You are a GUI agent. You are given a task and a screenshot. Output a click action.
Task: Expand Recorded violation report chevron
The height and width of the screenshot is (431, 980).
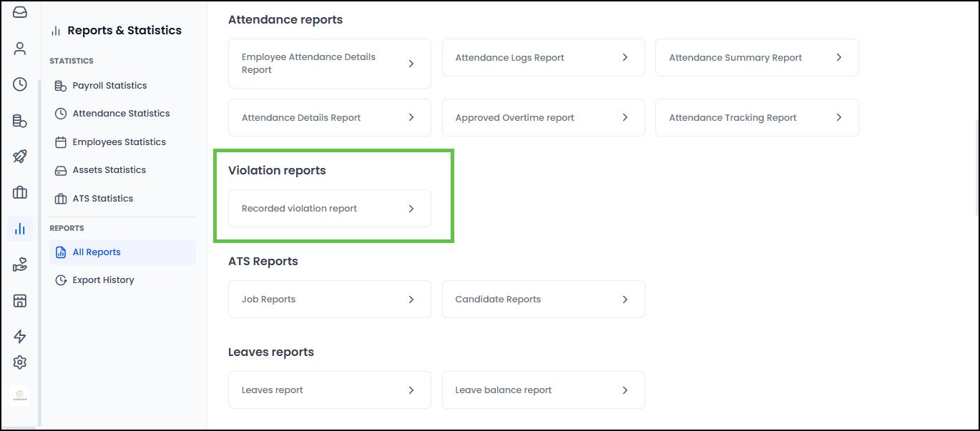pos(411,209)
